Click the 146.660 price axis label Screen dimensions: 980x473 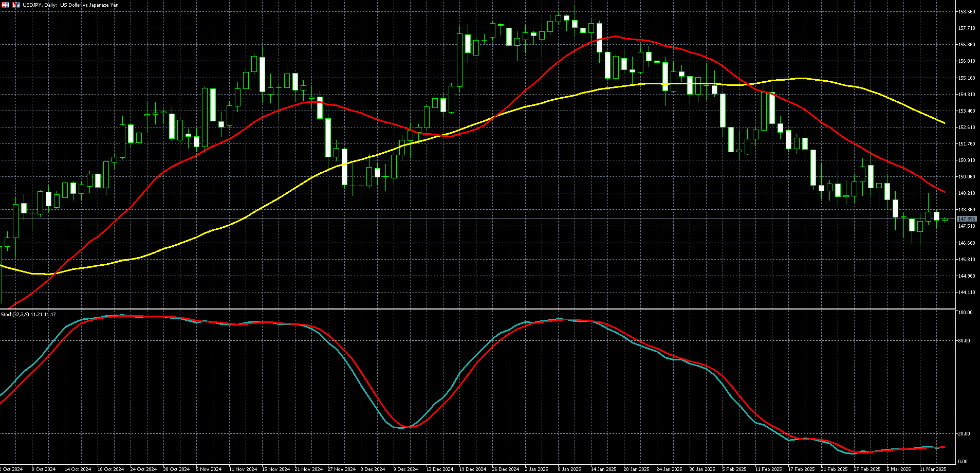click(967, 243)
